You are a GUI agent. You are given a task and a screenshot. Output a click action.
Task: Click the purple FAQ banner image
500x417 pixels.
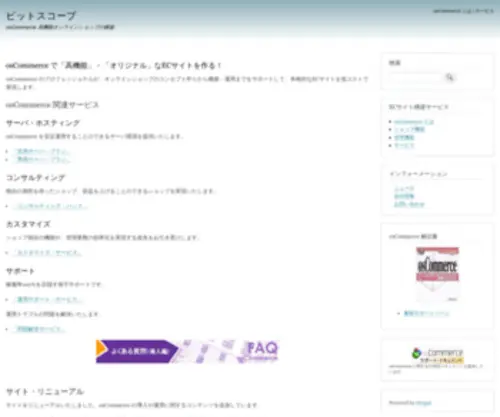(187, 351)
